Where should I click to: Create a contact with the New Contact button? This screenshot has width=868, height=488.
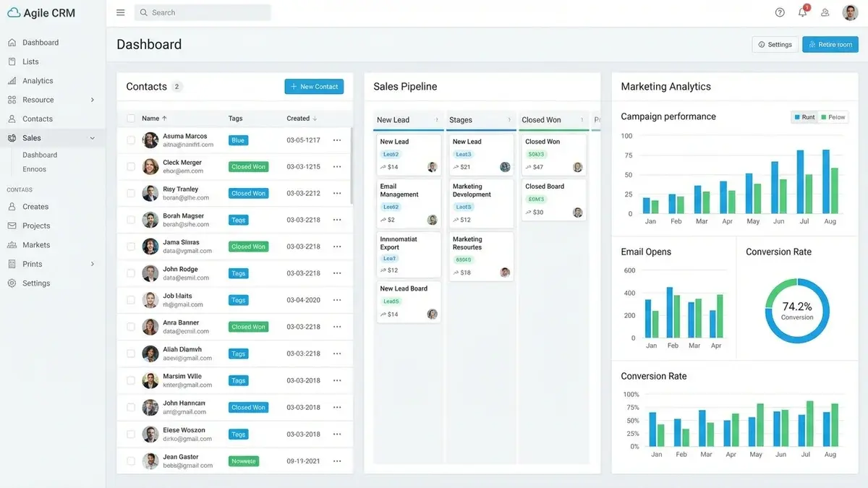coord(314,86)
